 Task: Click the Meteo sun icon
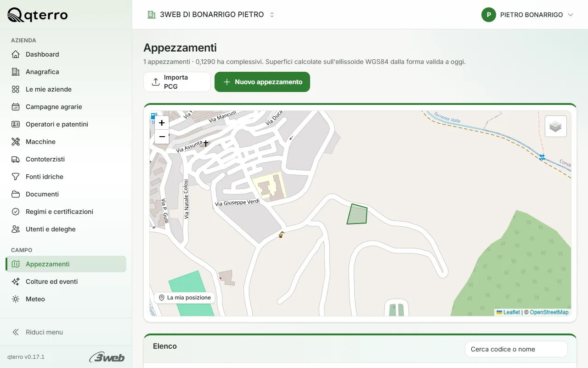point(16,299)
